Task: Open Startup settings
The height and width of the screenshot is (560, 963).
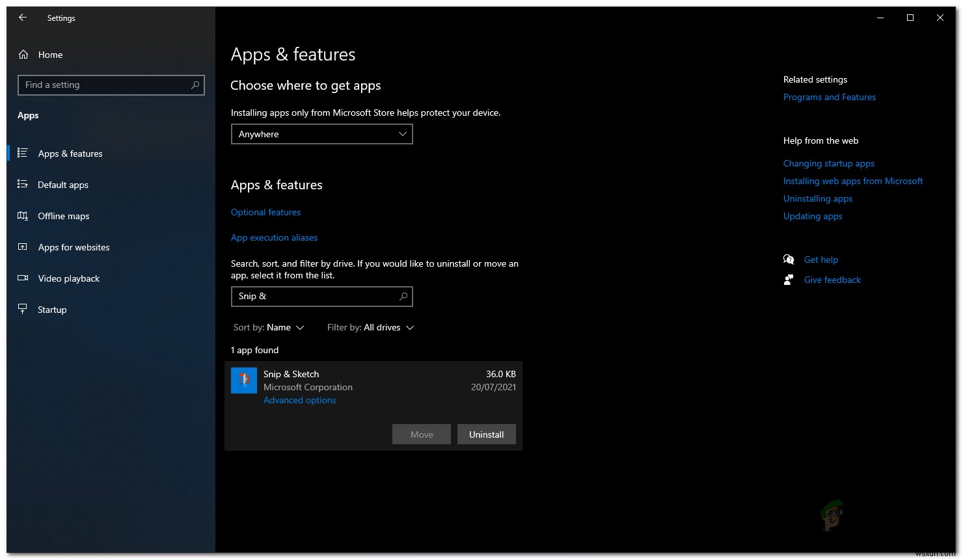Action: coord(52,310)
